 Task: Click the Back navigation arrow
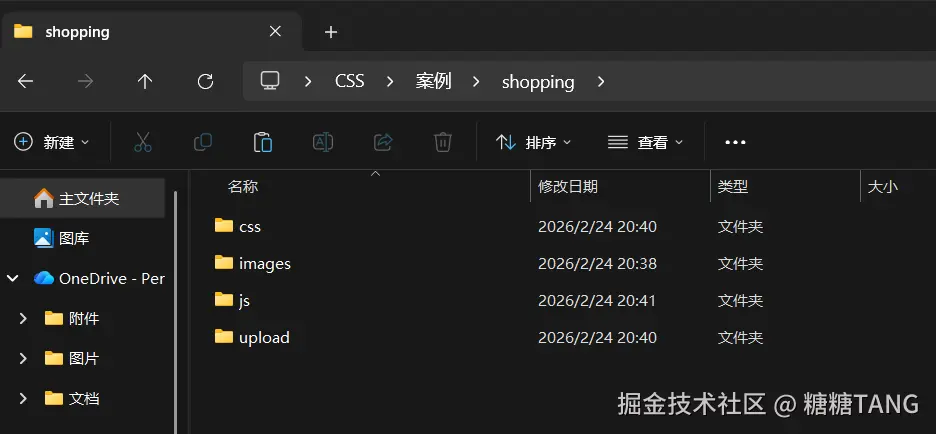point(25,81)
